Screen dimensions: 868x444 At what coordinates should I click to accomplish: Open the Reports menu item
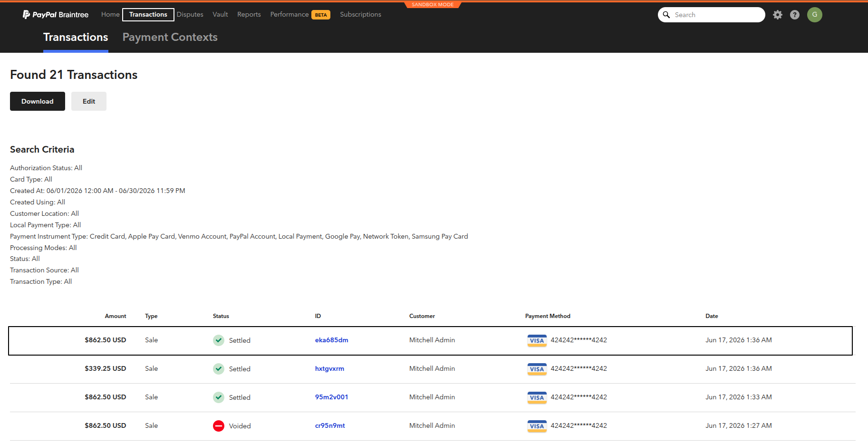coord(249,14)
